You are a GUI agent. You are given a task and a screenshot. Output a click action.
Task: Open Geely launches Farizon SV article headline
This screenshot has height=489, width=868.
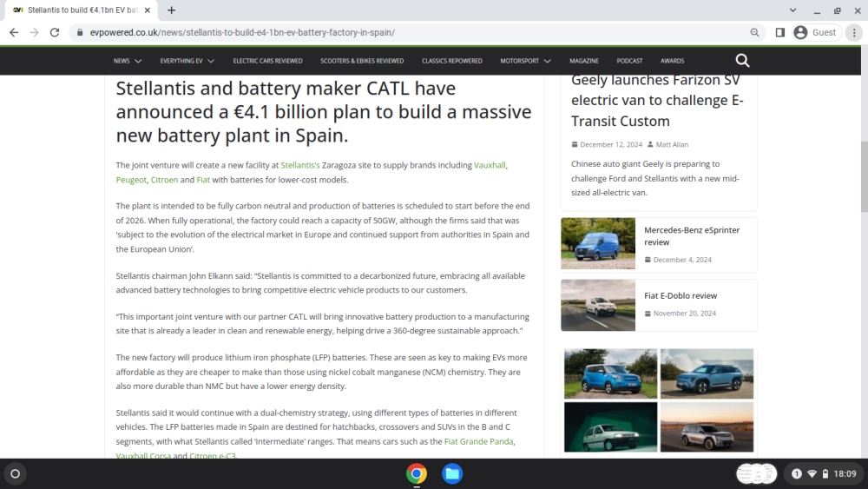(x=657, y=100)
